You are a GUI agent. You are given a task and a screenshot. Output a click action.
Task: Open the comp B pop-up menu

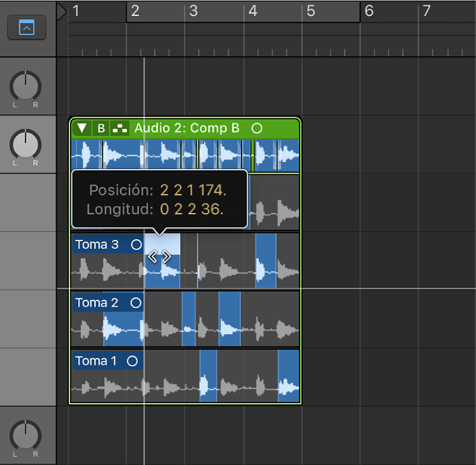[101, 128]
